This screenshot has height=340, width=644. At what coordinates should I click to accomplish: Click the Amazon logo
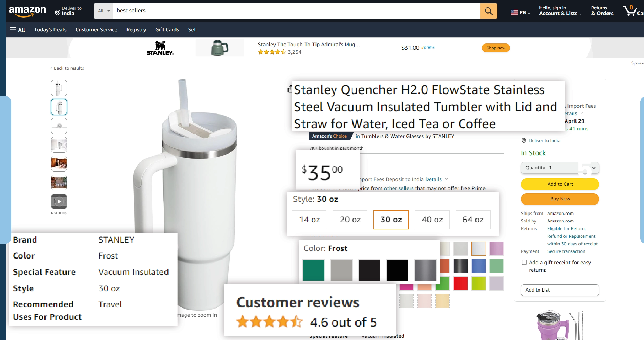coord(27,11)
